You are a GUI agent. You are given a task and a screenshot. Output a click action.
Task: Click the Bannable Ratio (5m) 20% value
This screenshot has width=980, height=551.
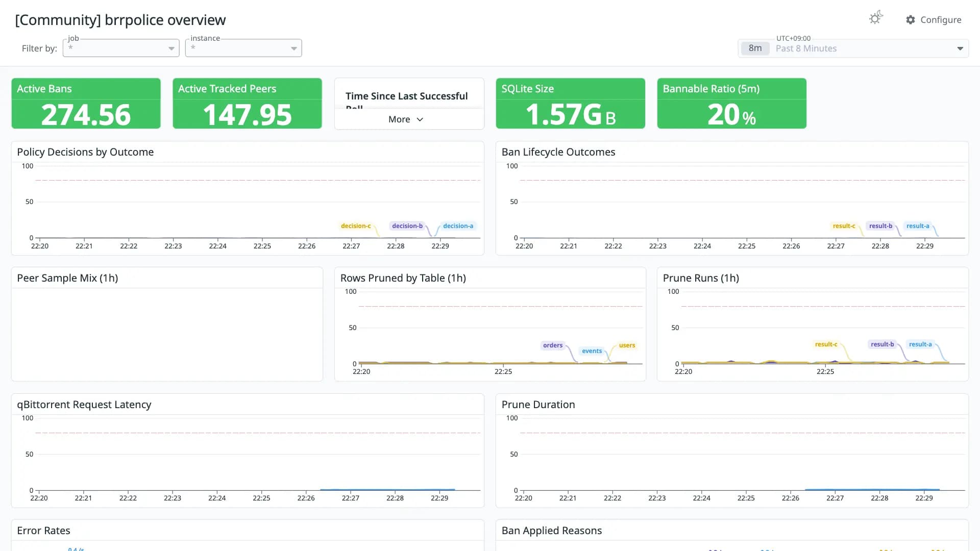pos(731,114)
